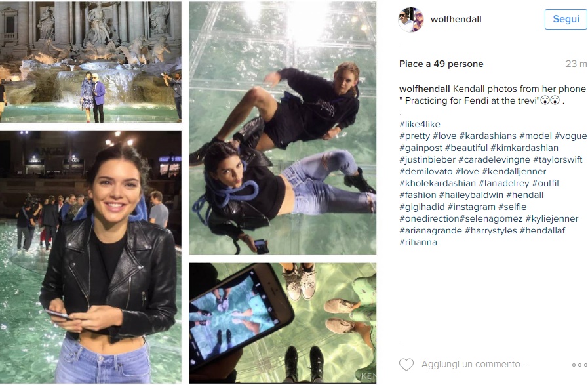
Task: Click the 23 m post timestamp
Action: pyautogui.click(x=576, y=64)
